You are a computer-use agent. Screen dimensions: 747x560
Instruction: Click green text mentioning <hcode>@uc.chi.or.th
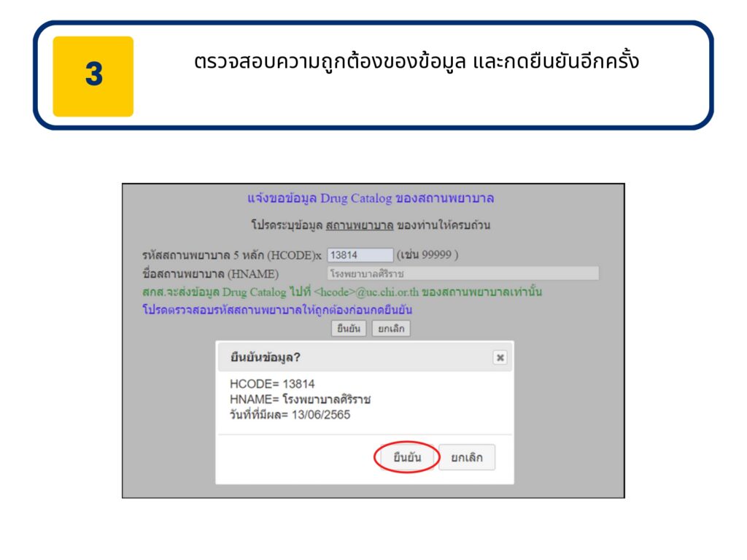(x=341, y=292)
